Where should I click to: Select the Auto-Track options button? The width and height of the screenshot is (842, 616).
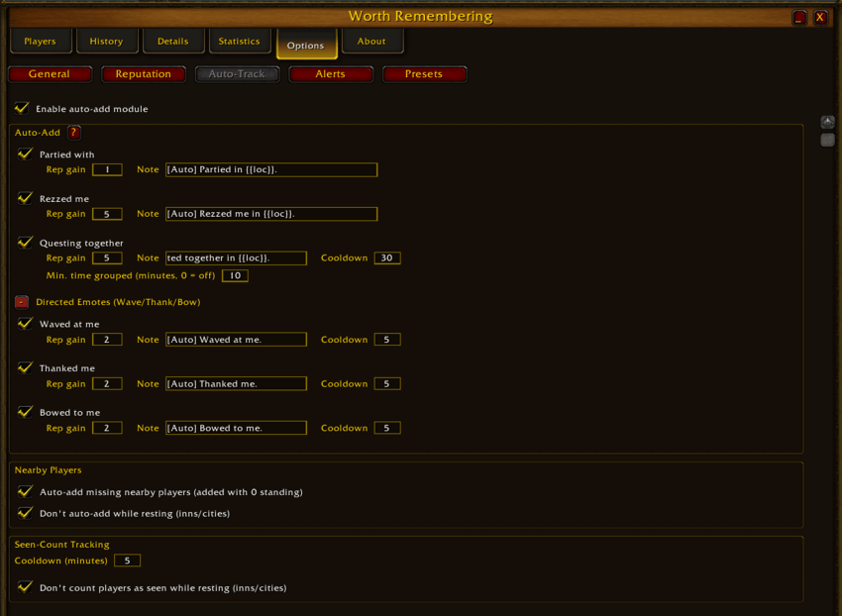237,74
